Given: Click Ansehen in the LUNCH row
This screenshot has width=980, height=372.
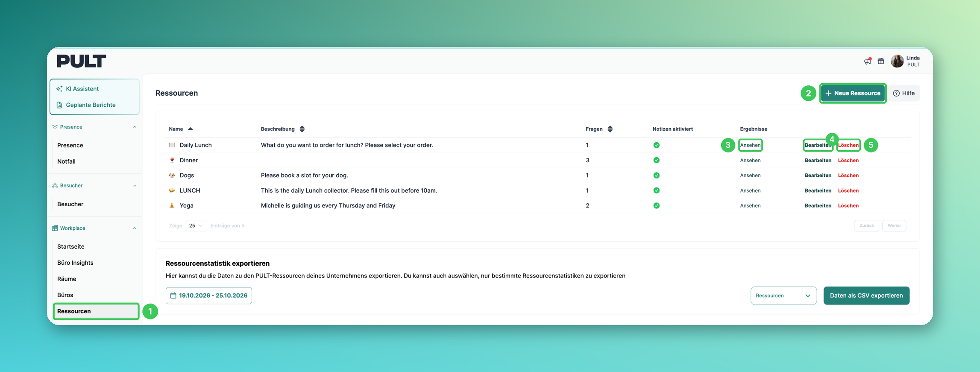Looking at the screenshot, I should pyautogui.click(x=750, y=191).
